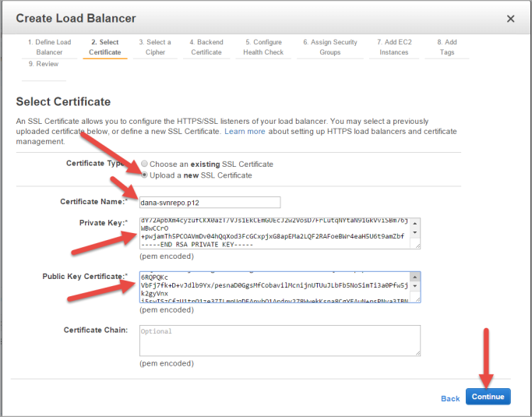532x417 pixels.
Task: Click the Public Key Certificate label
Action: coord(85,277)
